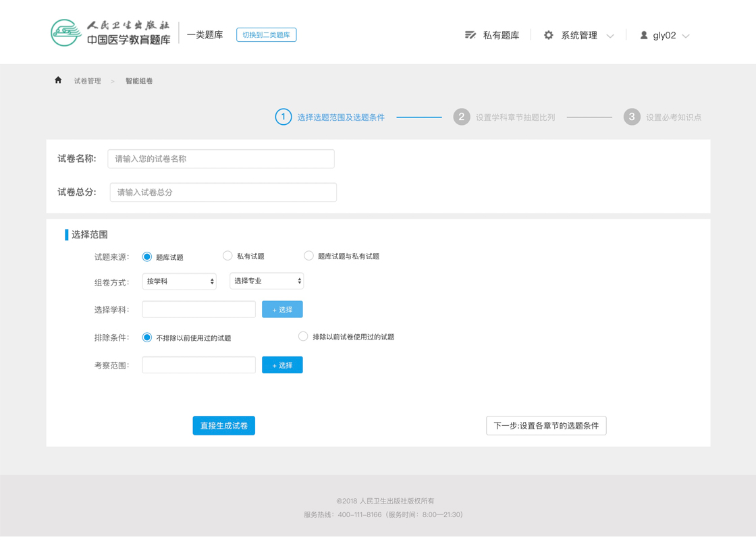The height and width of the screenshot is (540, 756).
Task: Click 直接生成试卷 button
Action: [223, 426]
